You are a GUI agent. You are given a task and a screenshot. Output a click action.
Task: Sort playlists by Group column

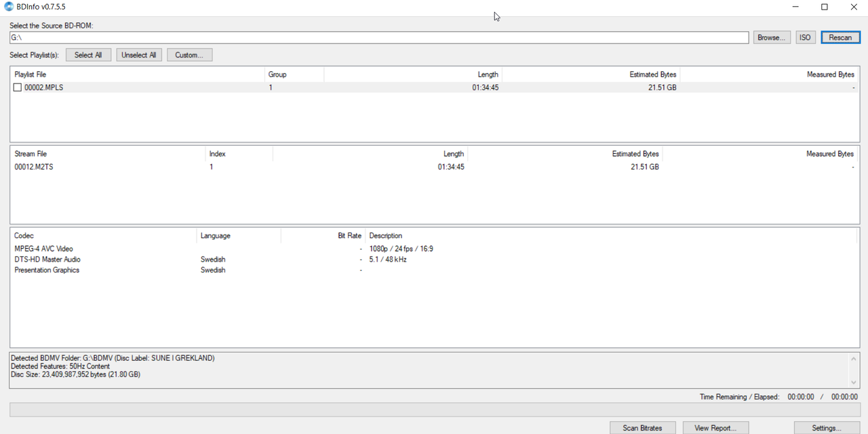(294, 75)
